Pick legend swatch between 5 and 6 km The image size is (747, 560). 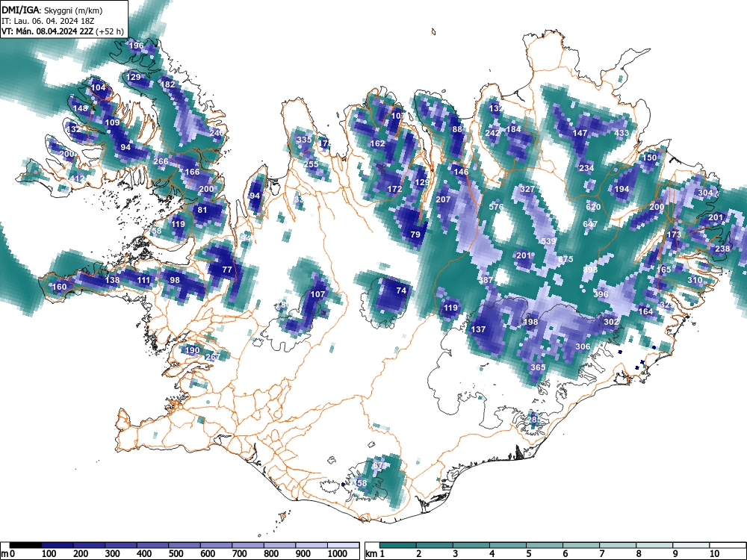click(x=545, y=545)
